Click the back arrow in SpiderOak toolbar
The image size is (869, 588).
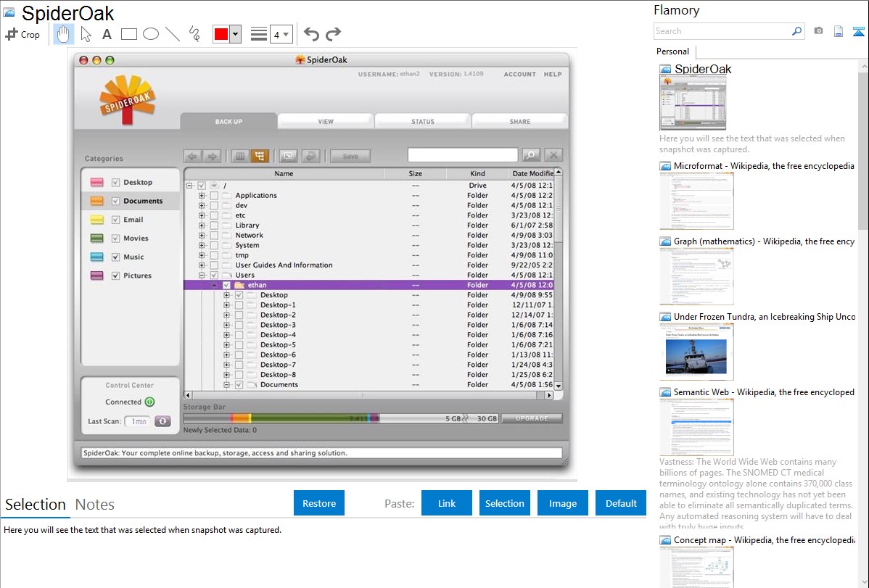click(192, 157)
